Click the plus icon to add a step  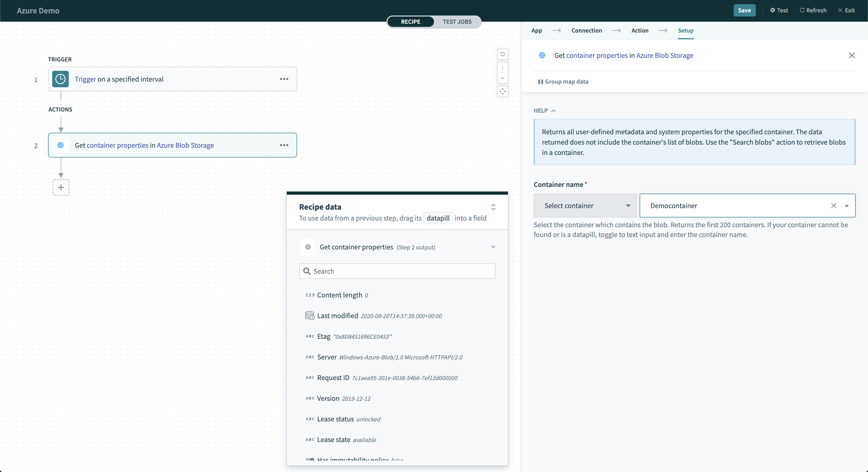click(61, 187)
